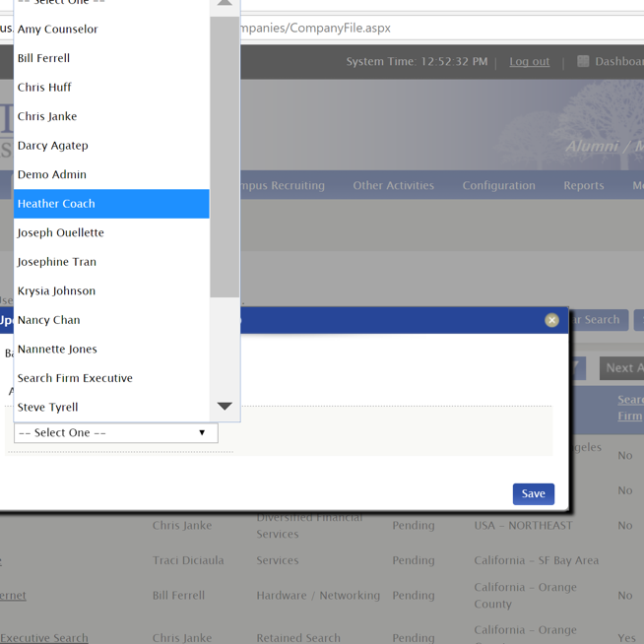This screenshot has width=644, height=644.
Task: Choose Nancy Chan option
Action: [111, 320]
